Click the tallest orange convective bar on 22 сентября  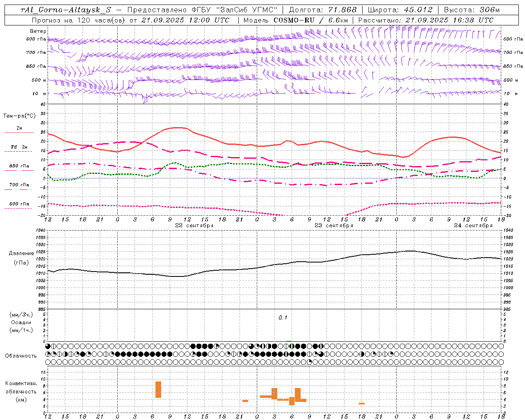(x=158, y=390)
